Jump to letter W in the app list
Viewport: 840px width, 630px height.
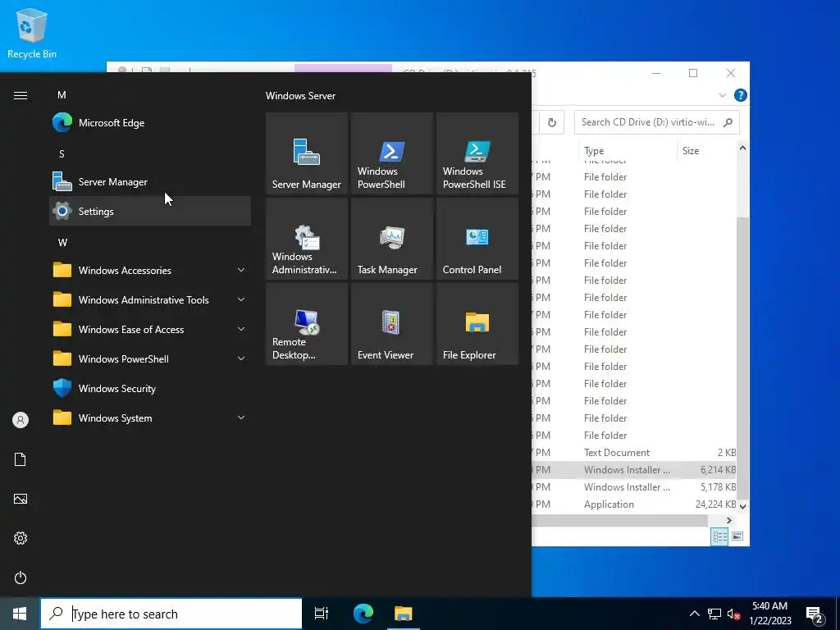[62, 242]
